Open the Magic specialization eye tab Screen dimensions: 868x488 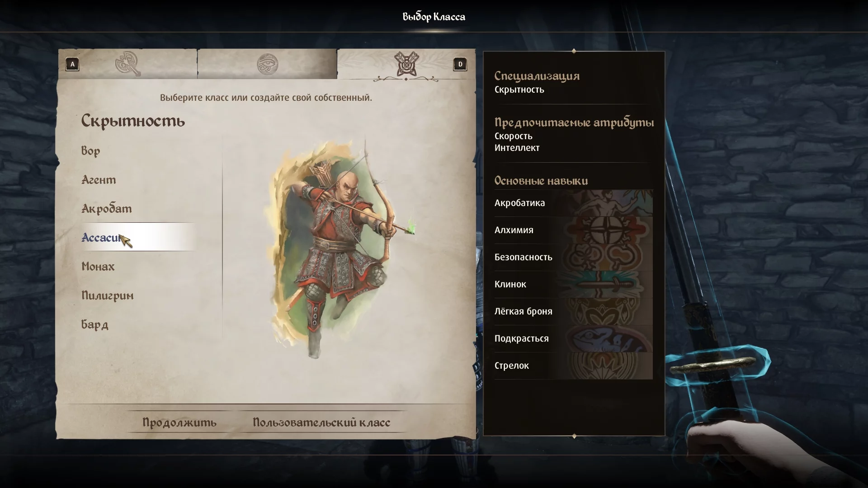tap(267, 64)
